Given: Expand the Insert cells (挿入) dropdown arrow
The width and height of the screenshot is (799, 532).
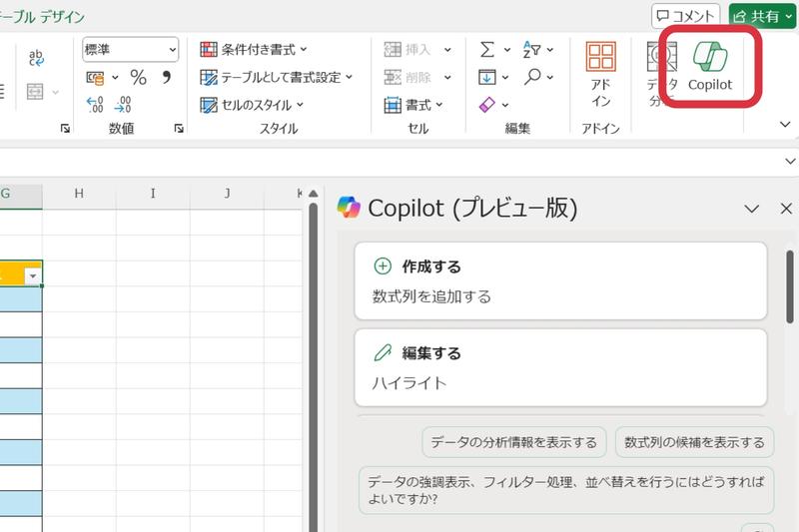Looking at the screenshot, I should [x=447, y=49].
